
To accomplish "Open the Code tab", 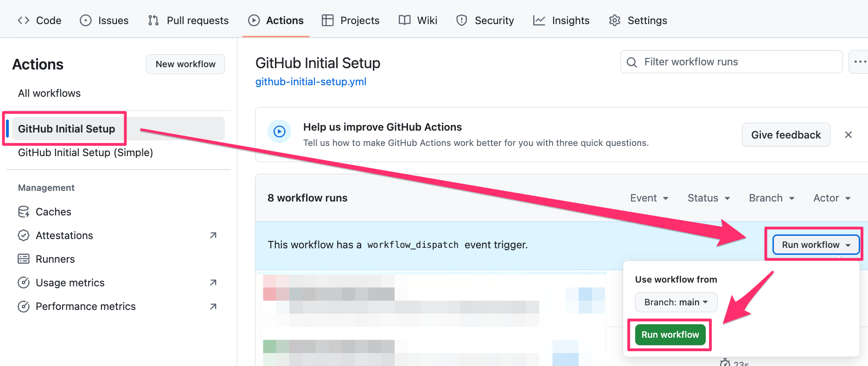I will 39,20.
